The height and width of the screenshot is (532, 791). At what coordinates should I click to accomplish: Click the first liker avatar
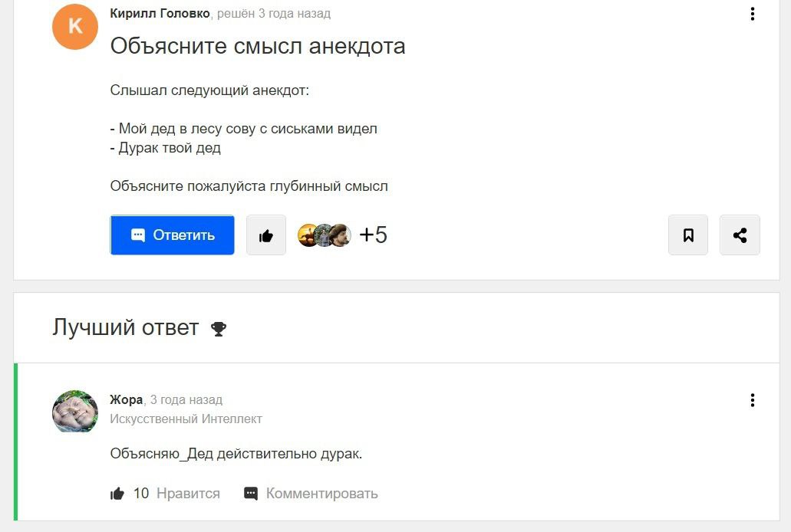click(307, 235)
